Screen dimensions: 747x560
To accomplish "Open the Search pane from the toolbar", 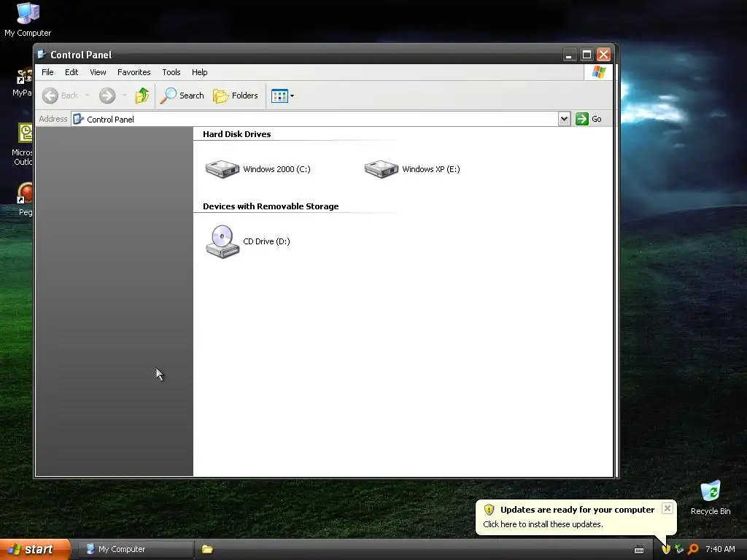I will point(182,96).
